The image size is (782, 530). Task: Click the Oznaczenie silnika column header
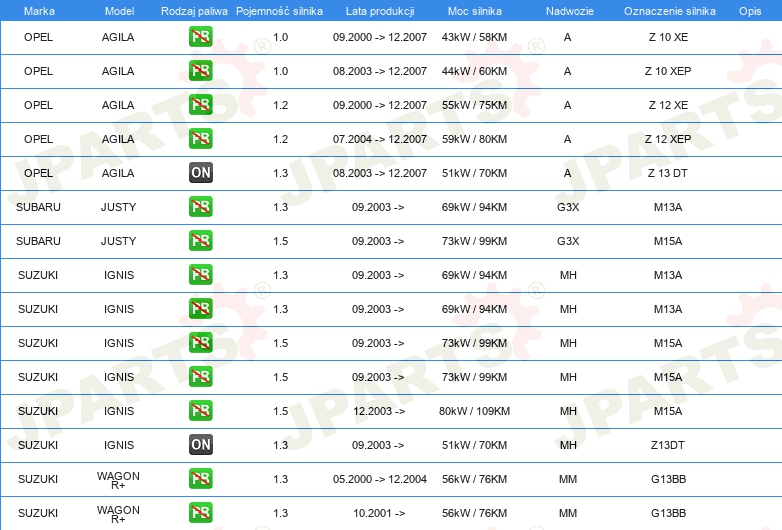point(670,11)
